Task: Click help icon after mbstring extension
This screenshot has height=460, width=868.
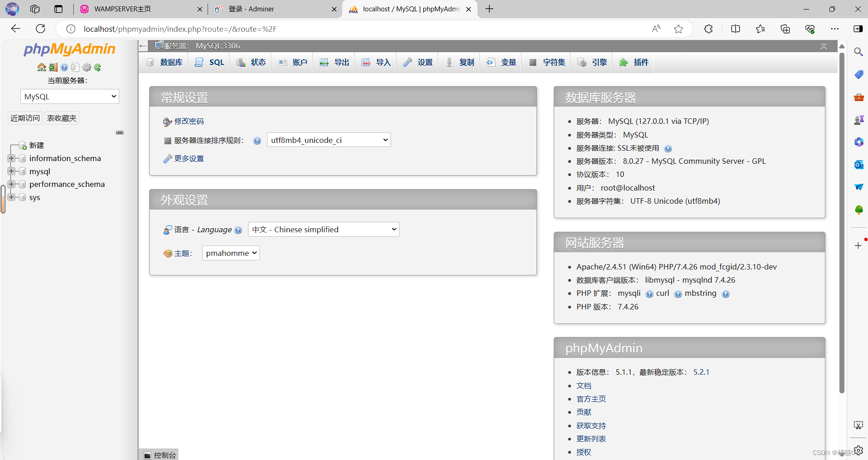Action: (x=725, y=294)
